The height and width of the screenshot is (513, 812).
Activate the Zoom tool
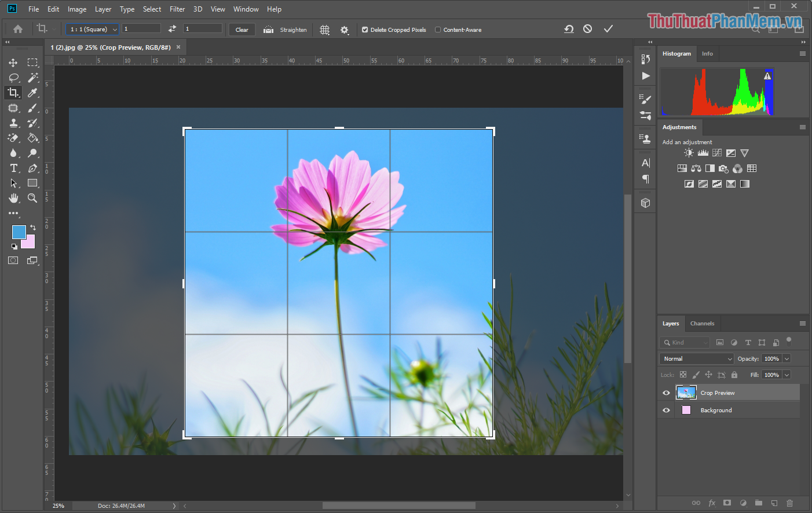click(x=32, y=197)
